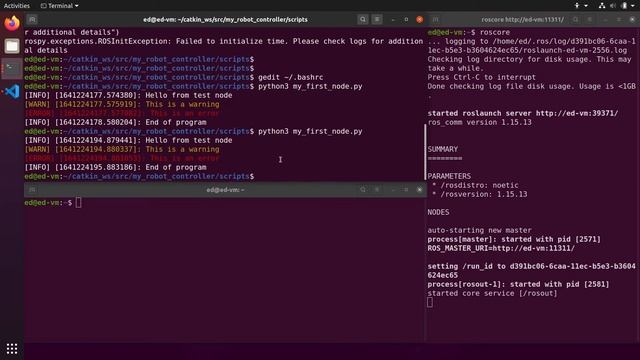This screenshot has width=640, height=360.
Task: Click 'process[master]: started with pid [2571]'
Action: pos(514,239)
